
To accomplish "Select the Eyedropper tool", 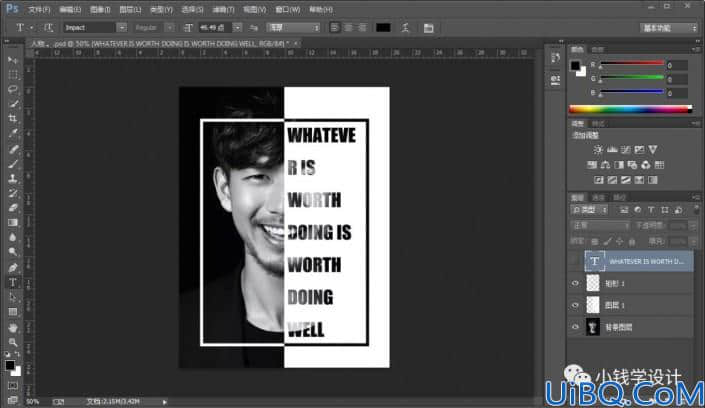I will point(13,133).
